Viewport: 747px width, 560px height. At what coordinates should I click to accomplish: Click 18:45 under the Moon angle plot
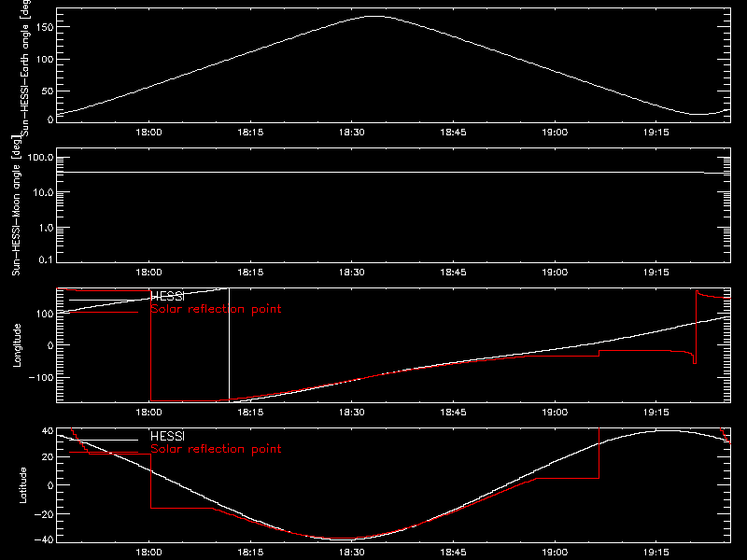click(x=453, y=273)
